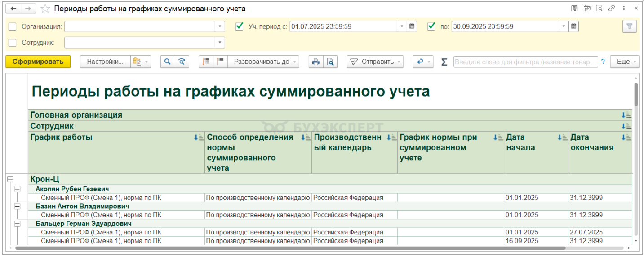The image size is (644, 256).
Task: Open the 'Отправить' dropdown menu
Action: 375,62
